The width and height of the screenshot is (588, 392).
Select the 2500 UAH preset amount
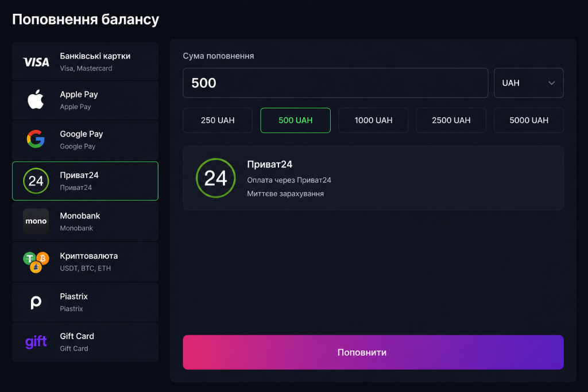coord(451,121)
